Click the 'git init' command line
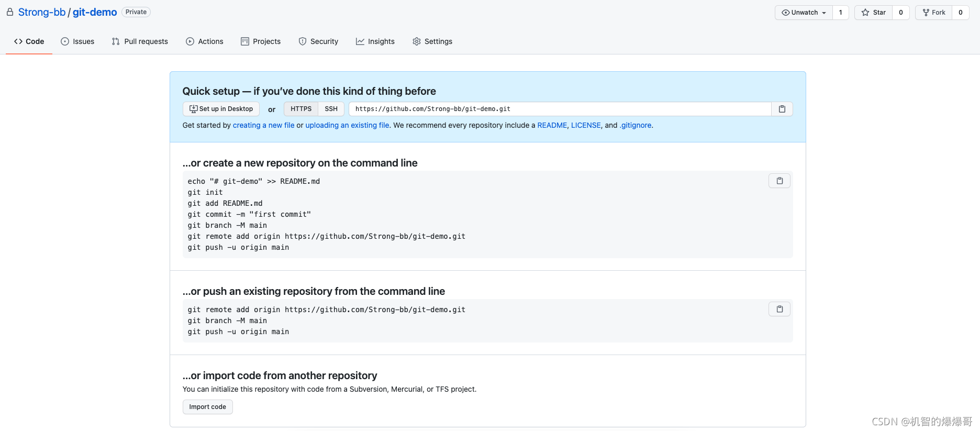This screenshot has width=980, height=431. tap(205, 192)
